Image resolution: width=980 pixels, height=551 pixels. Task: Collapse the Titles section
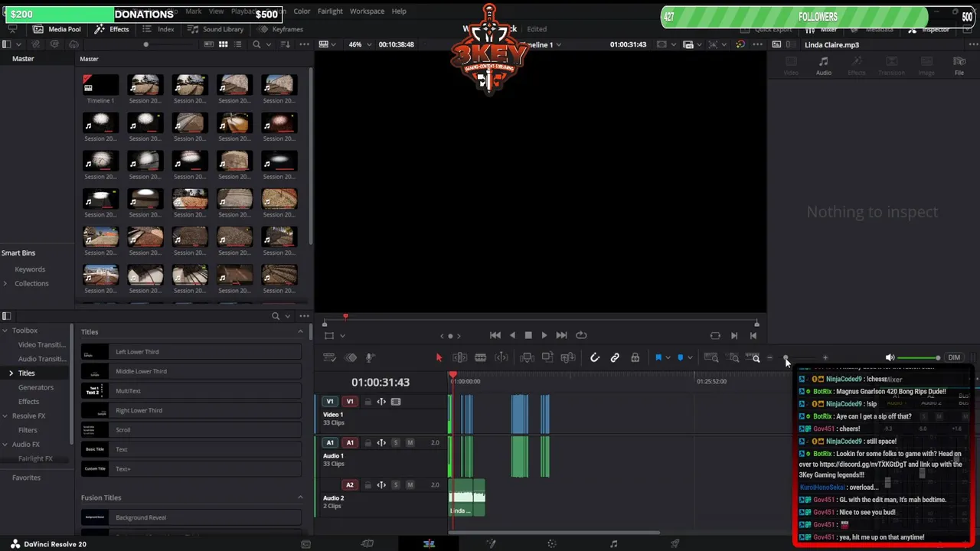pos(300,331)
